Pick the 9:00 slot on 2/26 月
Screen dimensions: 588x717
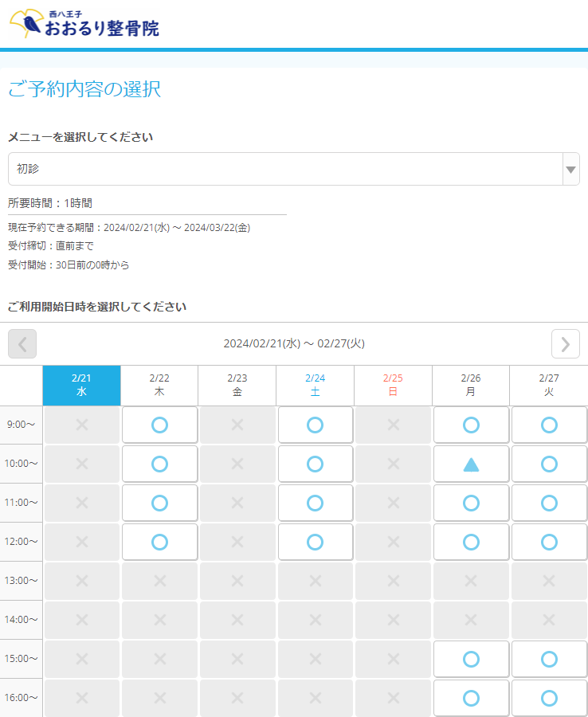tap(471, 425)
